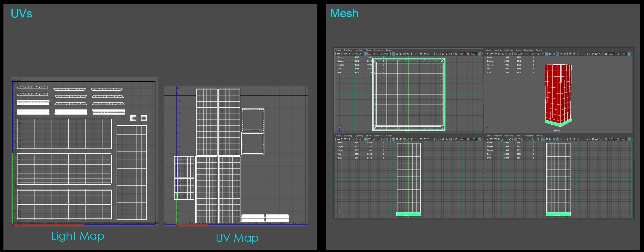Click Gamma icon in persp panel
The height and width of the screenshot is (252, 644).
(618, 54)
